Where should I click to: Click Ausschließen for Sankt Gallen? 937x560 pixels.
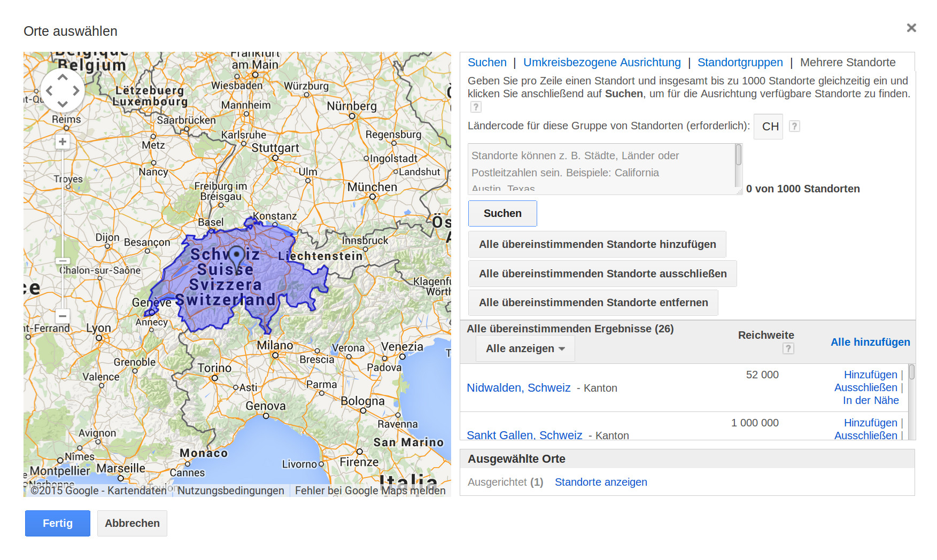tap(866, 435)
